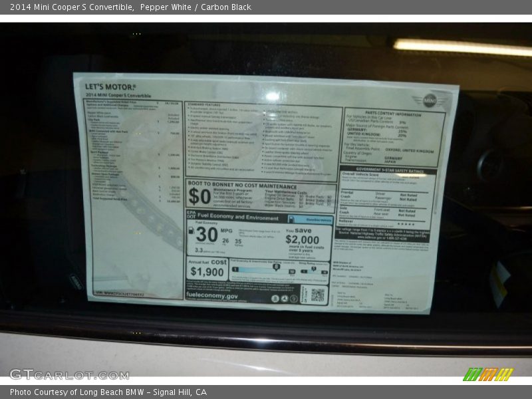Click the large "$0" maintenance cost

click(x=199, y=196)
